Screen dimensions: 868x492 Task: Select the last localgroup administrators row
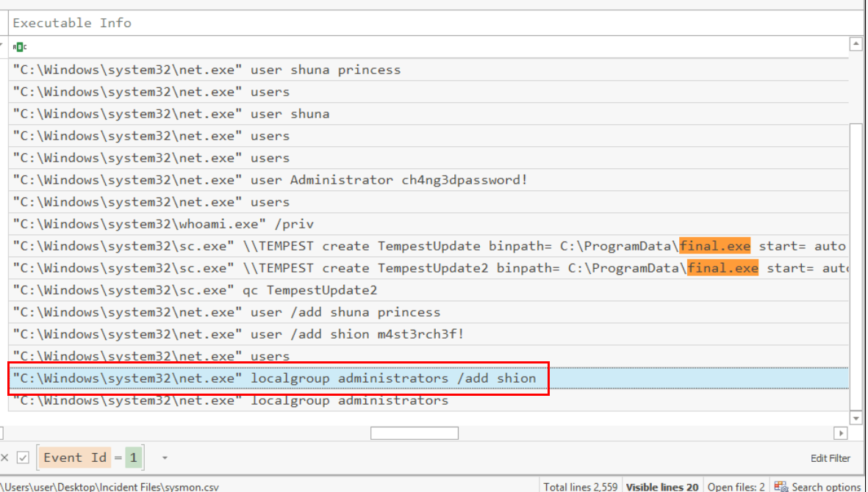[x=428, y=400]
